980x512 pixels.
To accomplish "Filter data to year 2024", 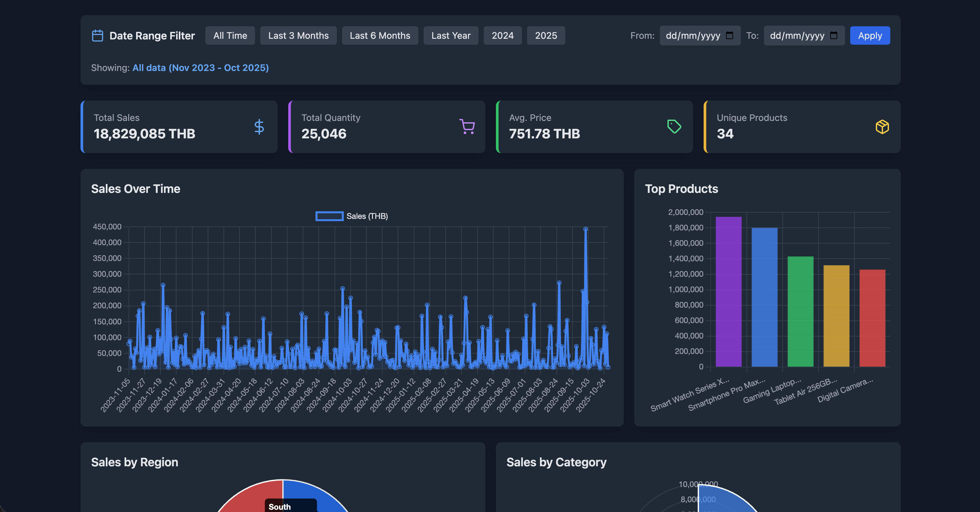I will click(x=502, y=36).
